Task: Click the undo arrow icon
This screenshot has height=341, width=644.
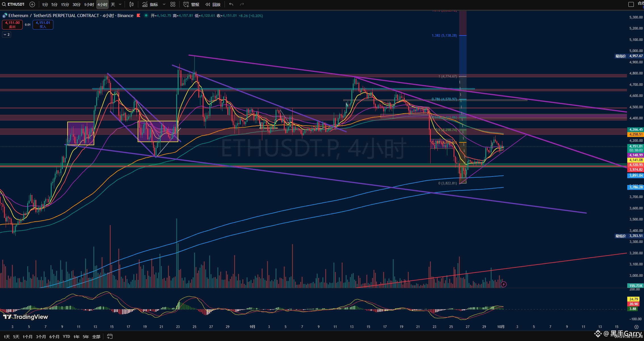Action: tap(231, 4)
